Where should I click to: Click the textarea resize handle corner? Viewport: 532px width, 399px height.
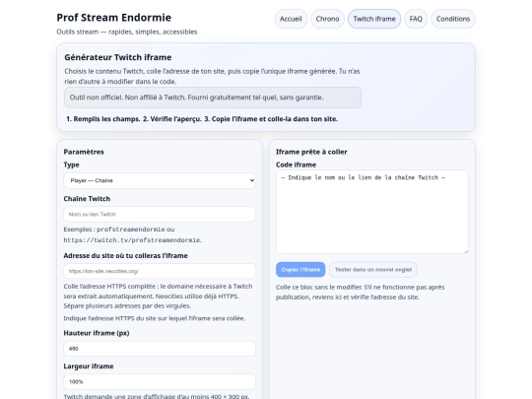pos(466,251)
